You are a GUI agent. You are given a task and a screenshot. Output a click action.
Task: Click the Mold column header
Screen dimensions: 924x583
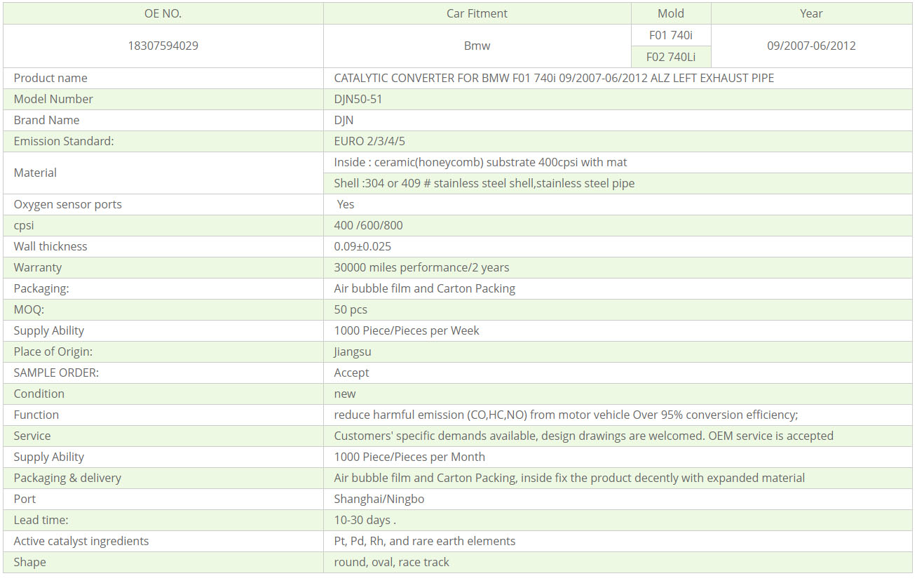tap(671, 13)
